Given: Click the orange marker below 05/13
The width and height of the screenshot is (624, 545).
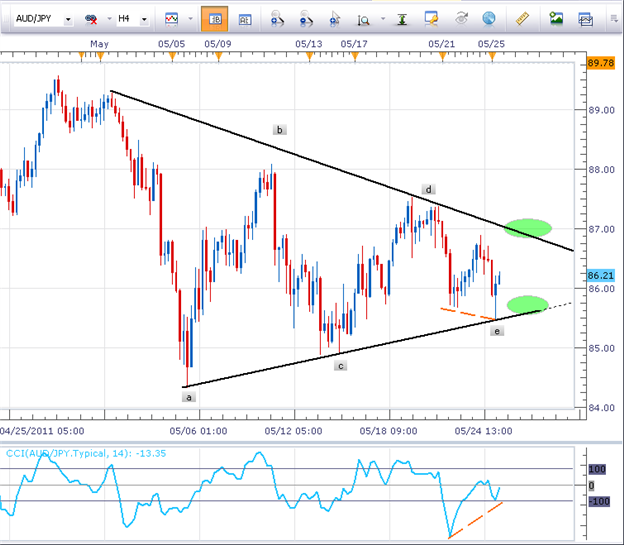Looking at the screenshot, I should [310, 57].
